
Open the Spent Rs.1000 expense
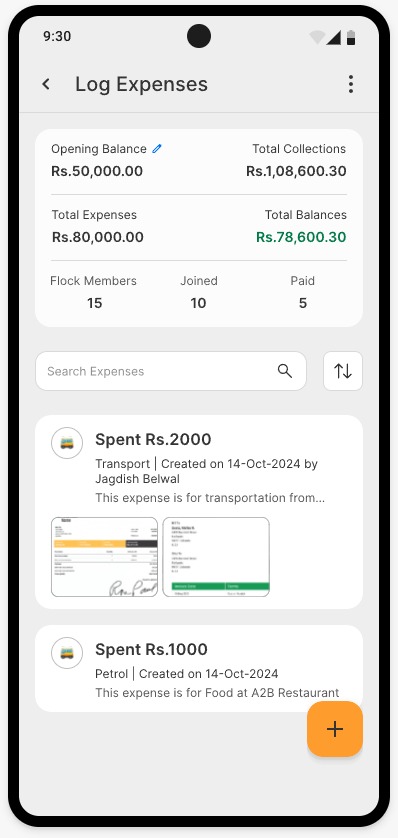tap(199, 669)
